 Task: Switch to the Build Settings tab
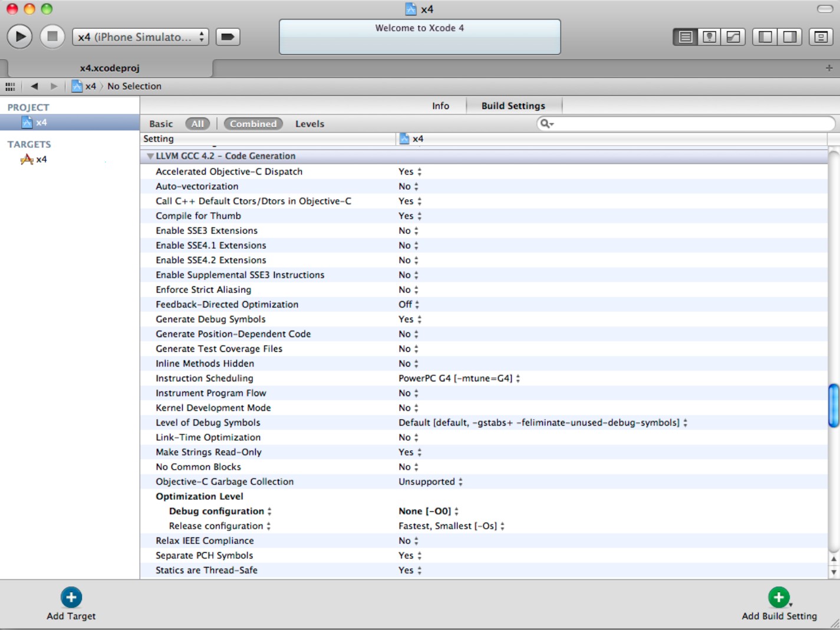pyautogui.click(x=513, y=106)
